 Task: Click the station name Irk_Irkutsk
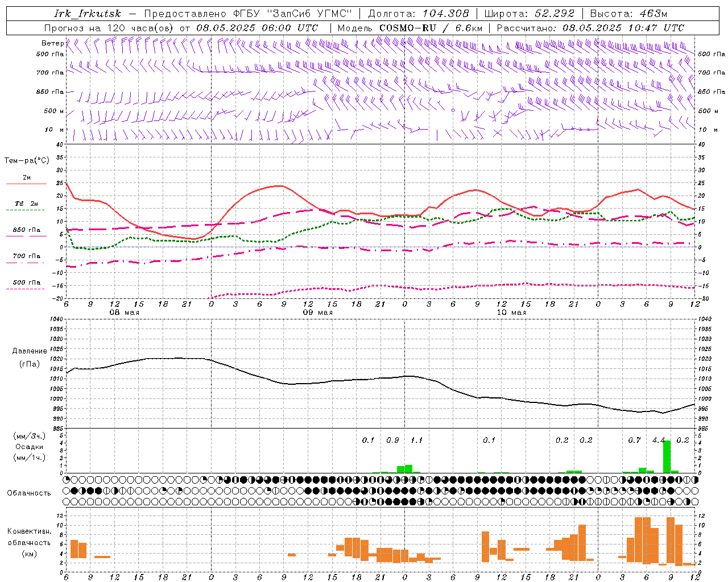point(88,14)
